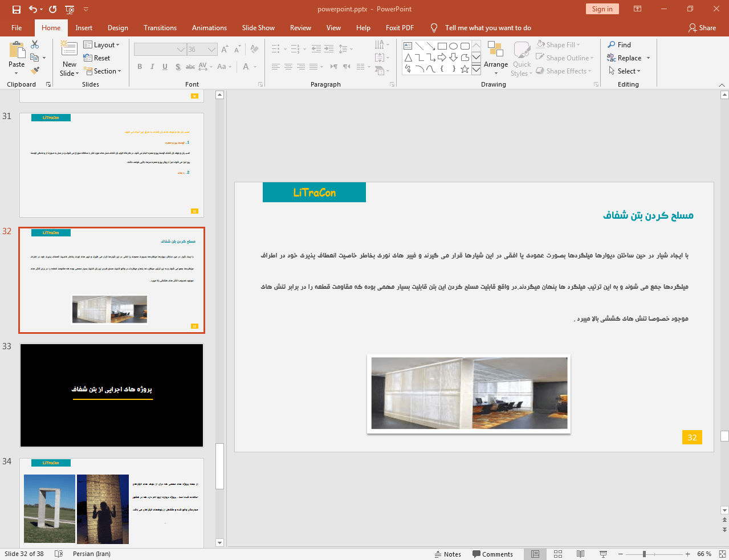Screen dimensions: 729x560
Task: Toggle Bold formatting
Action: click(140, 67)
